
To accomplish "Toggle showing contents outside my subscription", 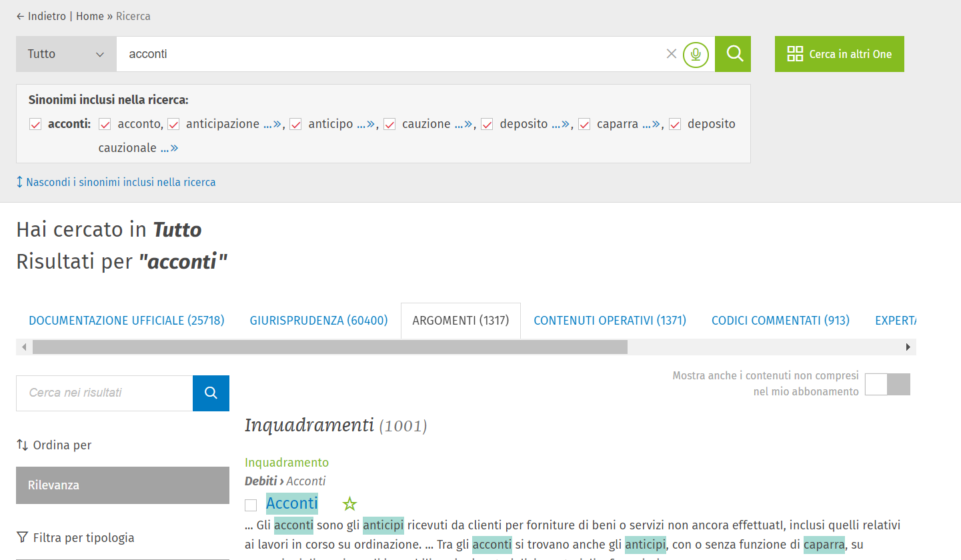I will [887, 385].
